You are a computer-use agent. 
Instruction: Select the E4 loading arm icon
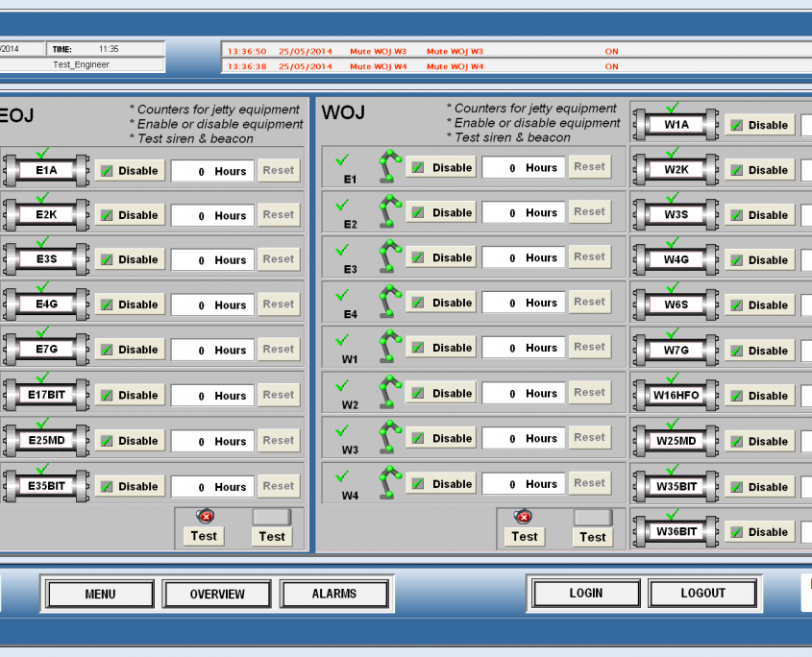(387, 300)
